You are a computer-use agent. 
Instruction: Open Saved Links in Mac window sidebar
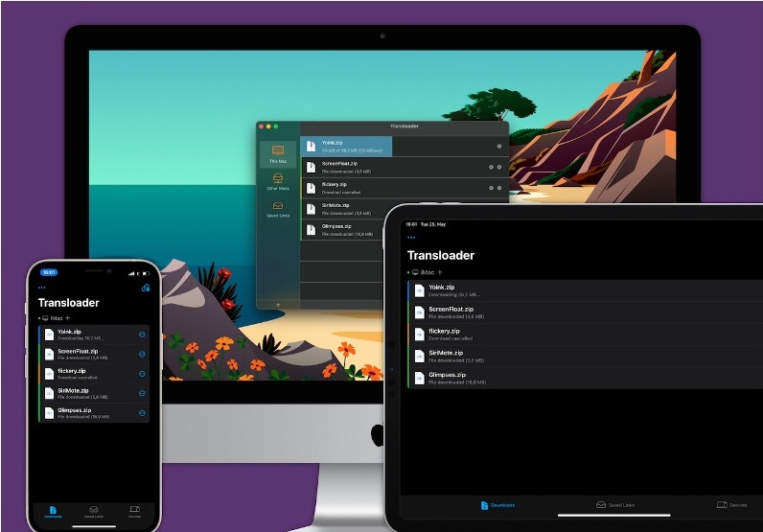(278, 209)
